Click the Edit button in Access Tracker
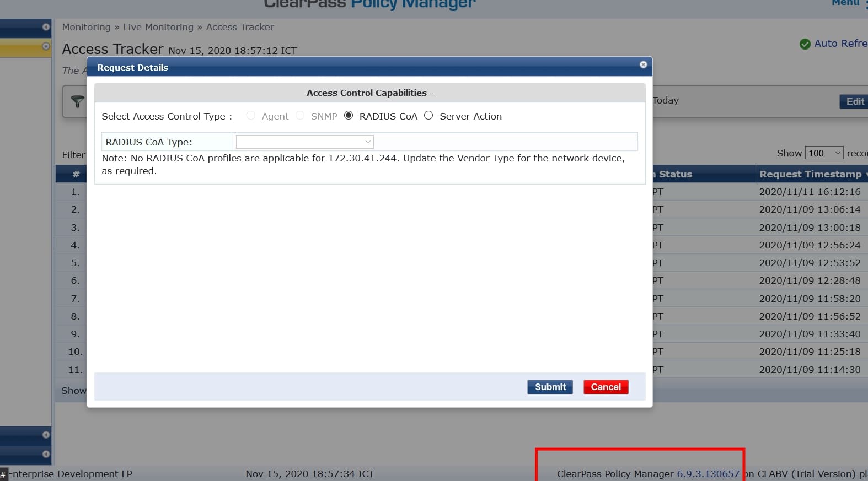868x481 pixels. pos(854,101)
